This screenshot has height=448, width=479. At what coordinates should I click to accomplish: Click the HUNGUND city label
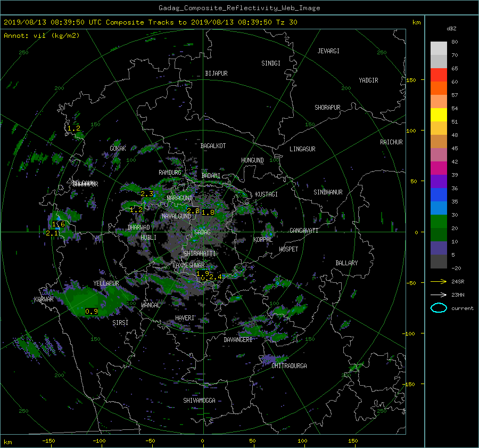click(252, 160)
